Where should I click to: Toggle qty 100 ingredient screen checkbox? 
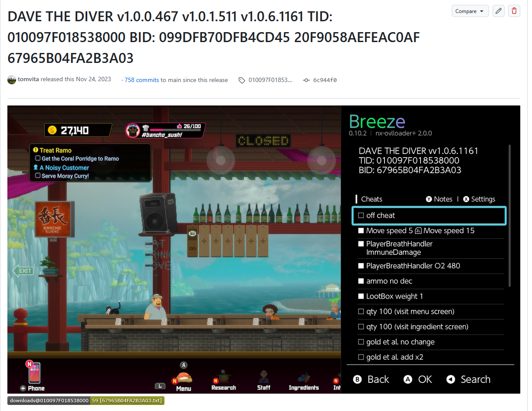(361, 326)
